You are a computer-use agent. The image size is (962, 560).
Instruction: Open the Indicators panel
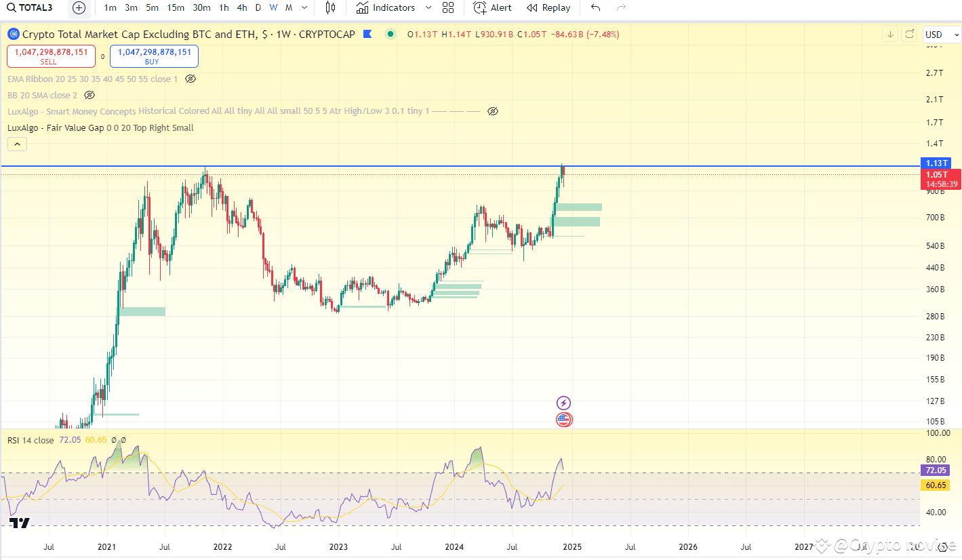(386, 7)
